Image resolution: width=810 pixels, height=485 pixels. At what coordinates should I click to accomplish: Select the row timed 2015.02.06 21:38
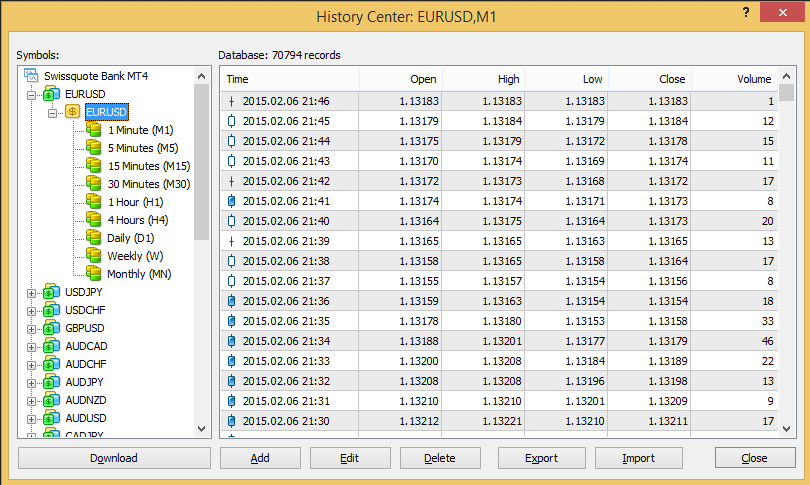click(x=499, y=261)
